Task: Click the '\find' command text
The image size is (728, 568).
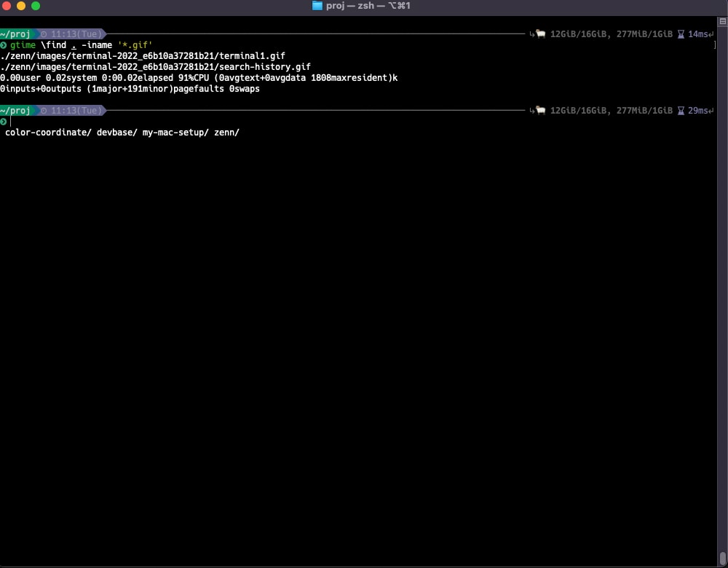Action: 53,45
